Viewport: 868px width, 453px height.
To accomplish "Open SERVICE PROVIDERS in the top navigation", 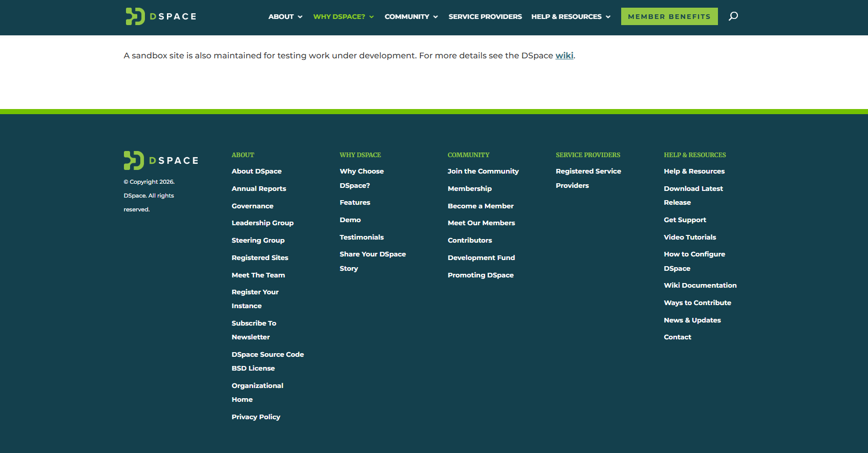I will pos(485,16).
